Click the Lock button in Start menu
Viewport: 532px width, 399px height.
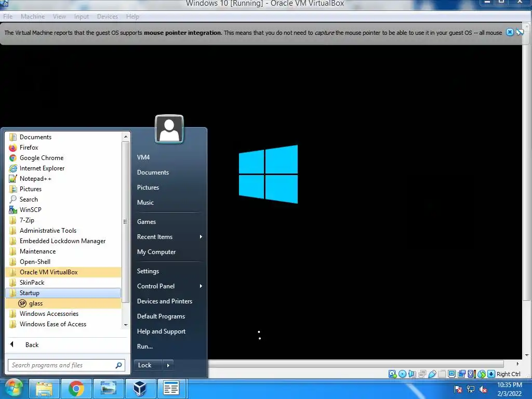[x=148, y=365]
